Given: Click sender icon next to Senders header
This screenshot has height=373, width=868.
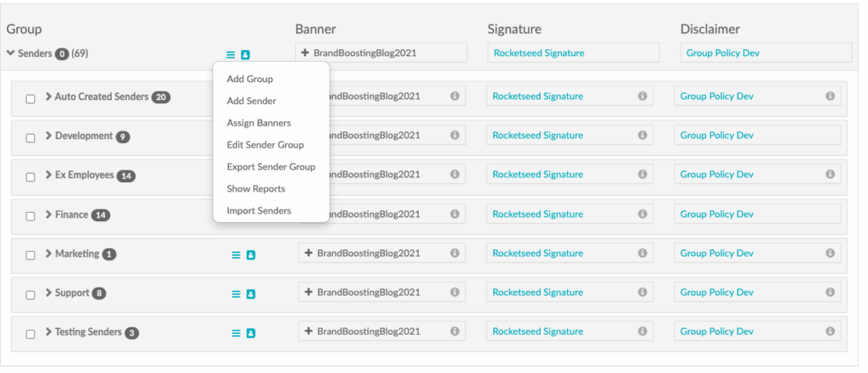Looking at the screenshot, I should (x=245, y=54).
